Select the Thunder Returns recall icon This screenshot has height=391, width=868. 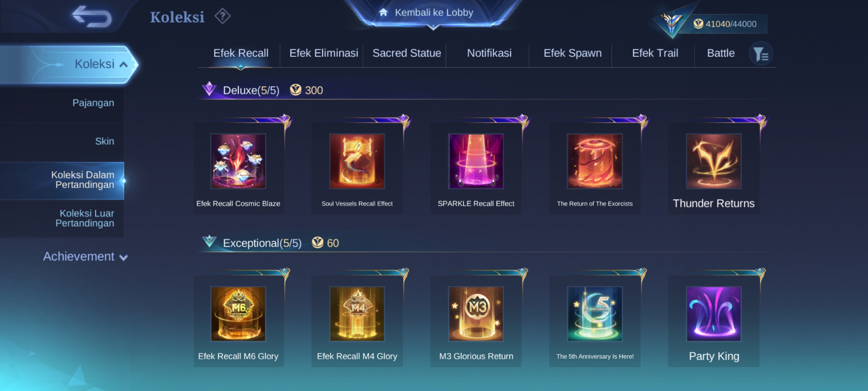[x=714, y=161]
